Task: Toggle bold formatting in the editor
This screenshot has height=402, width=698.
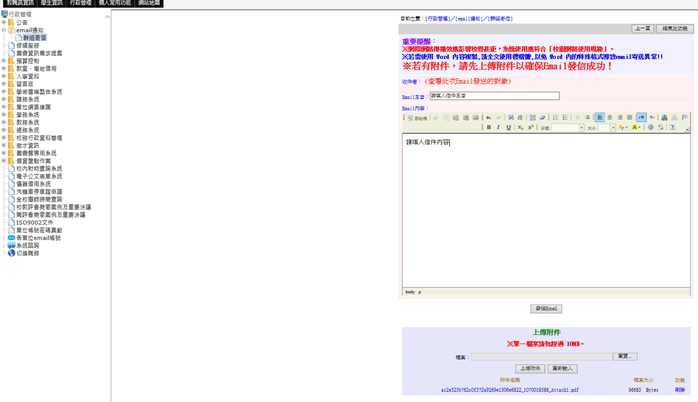Action: pyautogui.click(x=489, y=128)
